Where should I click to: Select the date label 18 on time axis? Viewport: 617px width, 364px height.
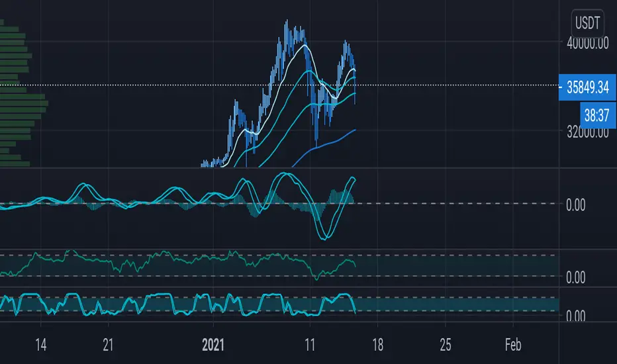point(378,345)
